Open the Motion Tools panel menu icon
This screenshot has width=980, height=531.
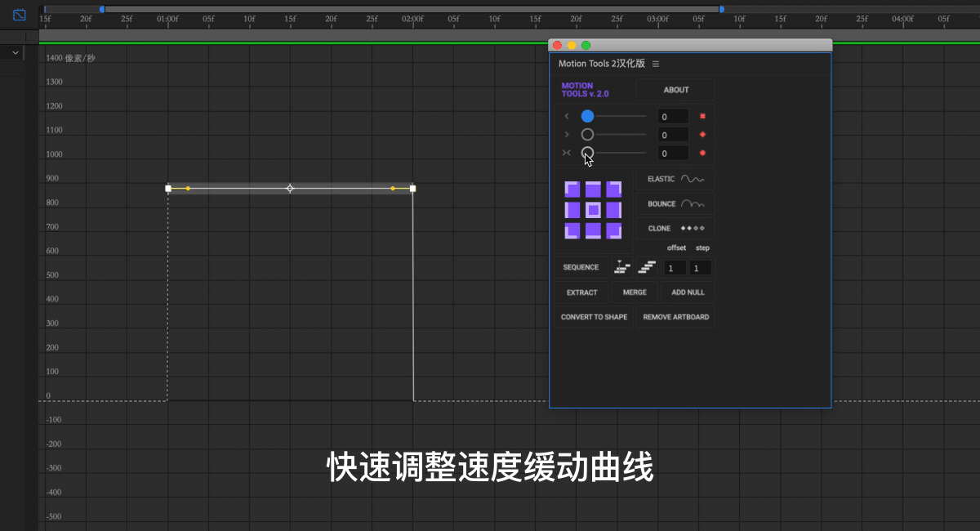(656, 64)
